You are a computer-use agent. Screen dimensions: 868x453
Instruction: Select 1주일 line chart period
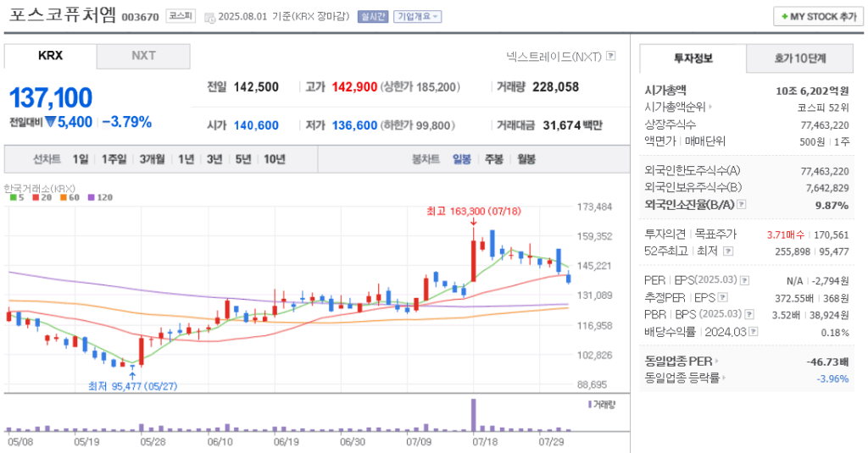114,159
